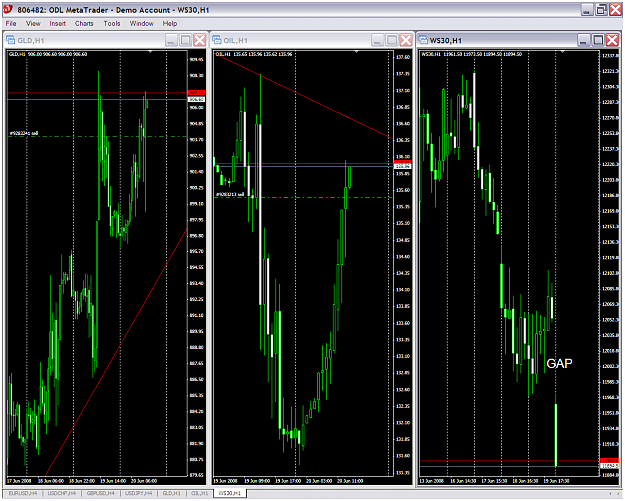Click the red price label on GLD price scale
Image resolution: width=625 pixels, height=501 pixels.
coord(196,92)
